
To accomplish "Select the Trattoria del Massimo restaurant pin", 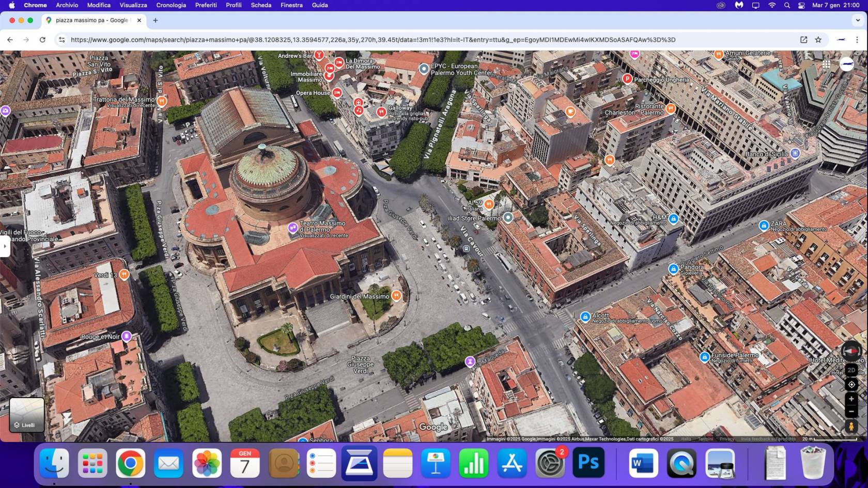I will (x=162, y=101).
